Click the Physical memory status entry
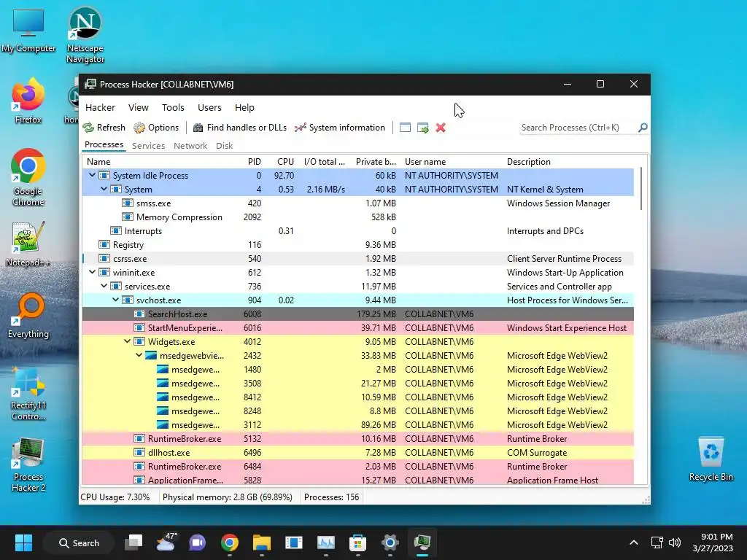Image resolution: width=747 pixels, height=560 pixels. (x=228, y=497)
